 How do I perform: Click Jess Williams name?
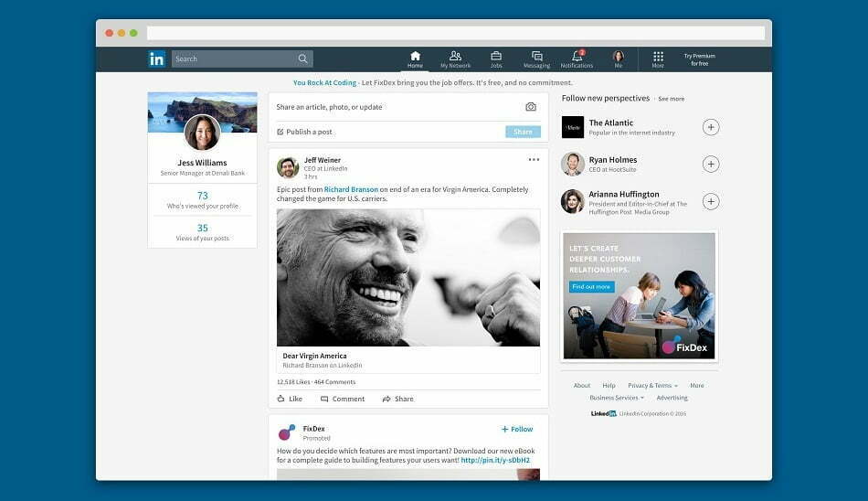[x=202, y=163]
